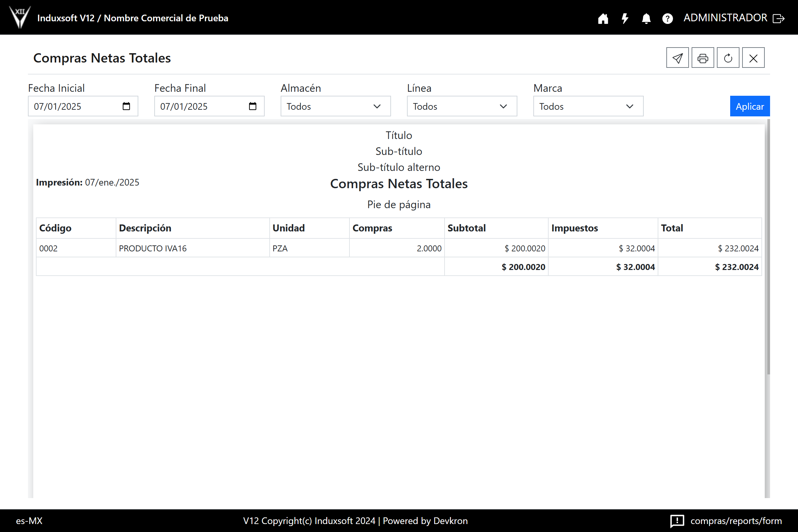Click the help question mark icon
Image resolution: width=798 pixels, height=532 pixels.
pos(667,18)
